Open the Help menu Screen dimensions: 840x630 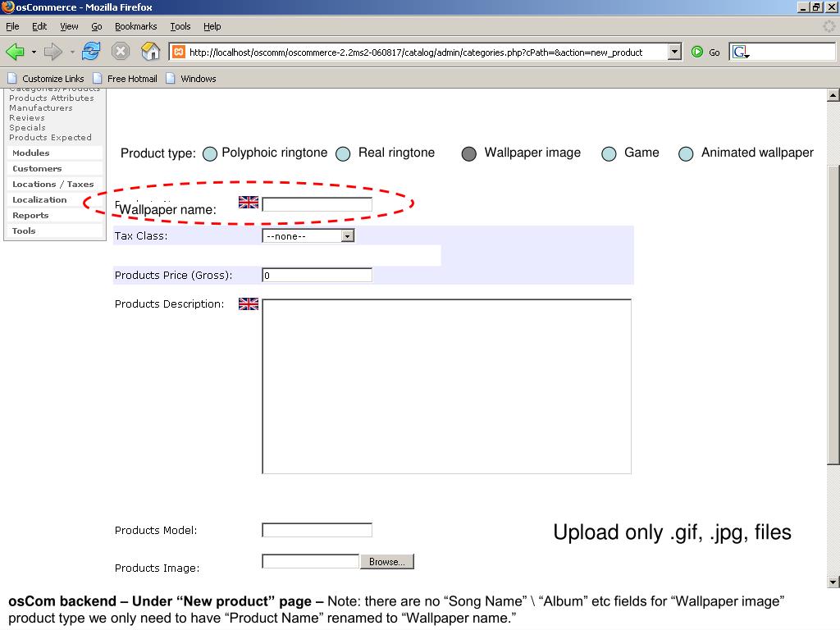click(x=212, y=26)
